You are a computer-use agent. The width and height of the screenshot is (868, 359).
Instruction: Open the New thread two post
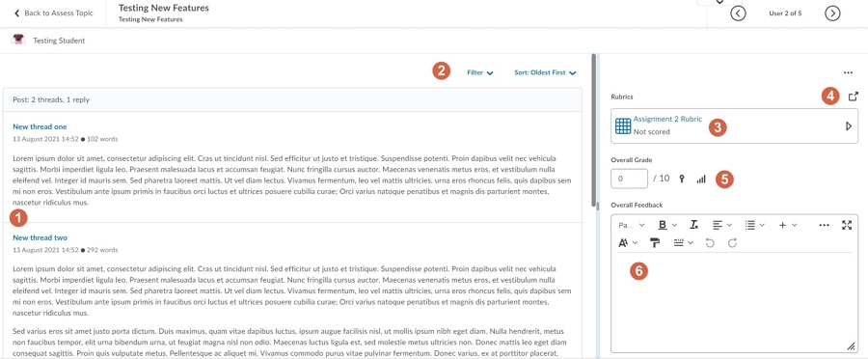[x=40, y=237]
